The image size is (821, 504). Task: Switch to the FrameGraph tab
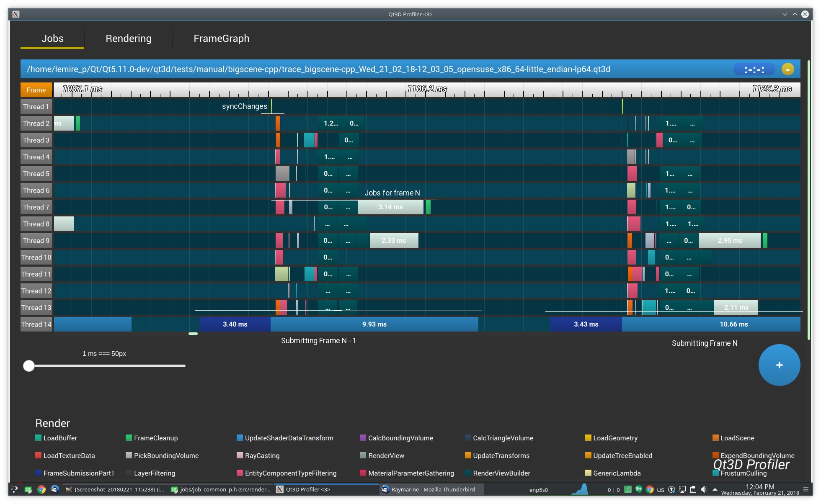point(222,39)
